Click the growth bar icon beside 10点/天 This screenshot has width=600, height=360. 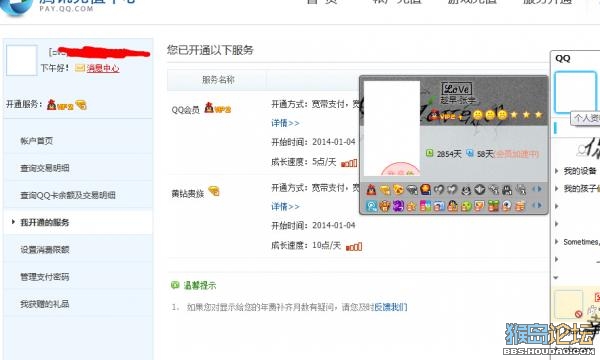(x=354, y=247)
